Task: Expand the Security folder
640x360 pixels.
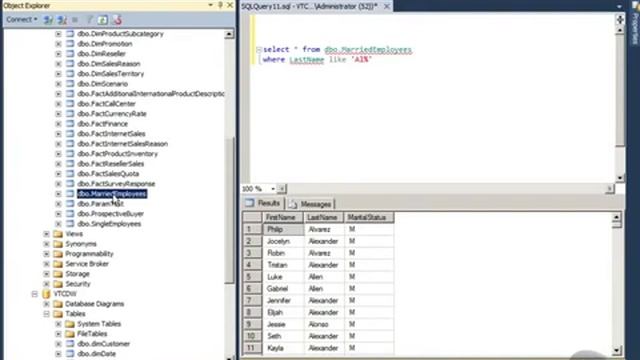Action: coord(47,284)
